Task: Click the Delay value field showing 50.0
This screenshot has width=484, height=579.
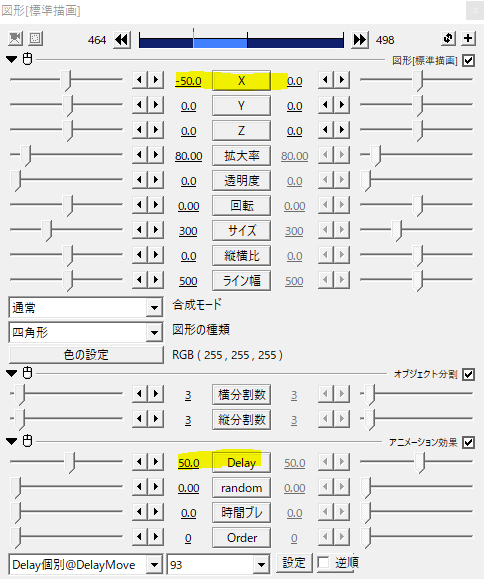Action: point(188,463)
